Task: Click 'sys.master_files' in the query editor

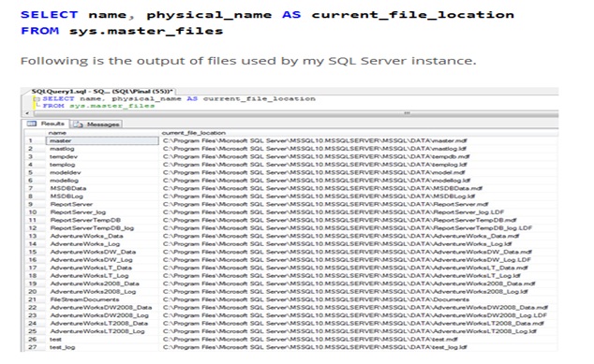Action: (112, 106)
